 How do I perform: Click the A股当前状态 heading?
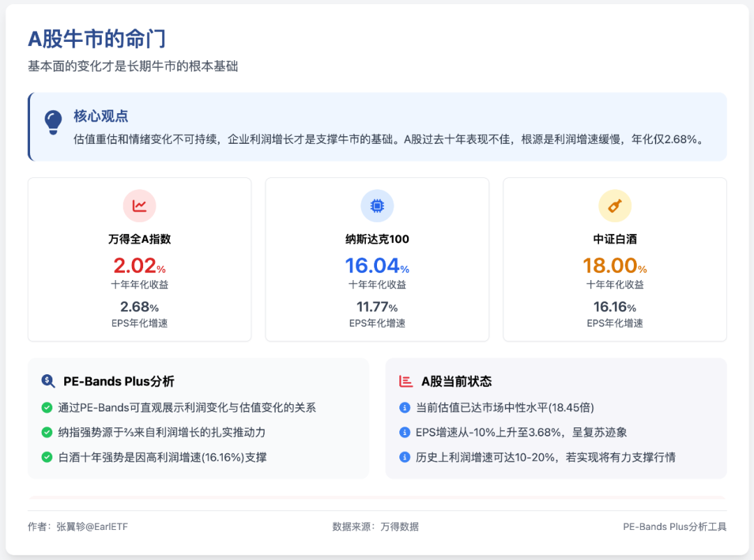[457, 381]
